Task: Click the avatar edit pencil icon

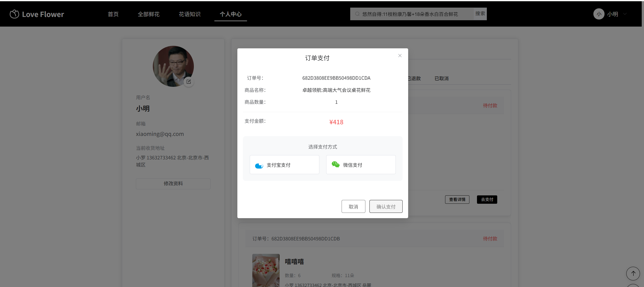Action: pyautogui.click(x=189, y=81)
